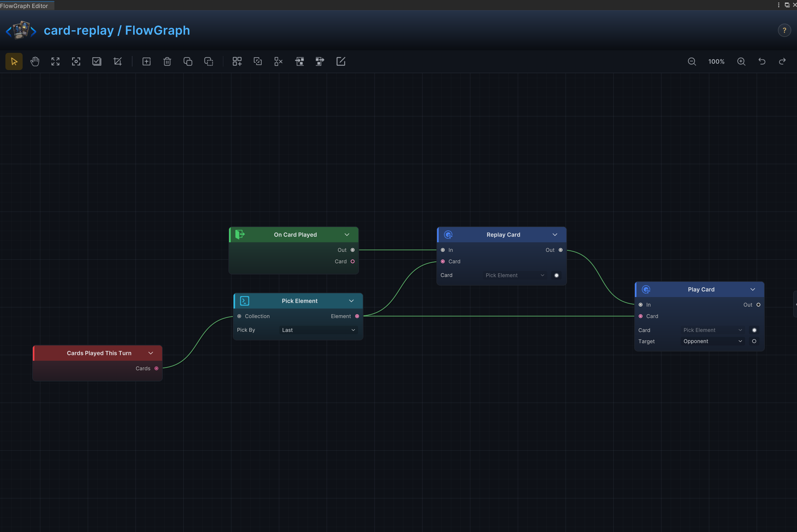
Task: Click the 'Pick By' property label
Action: [246, 330]
